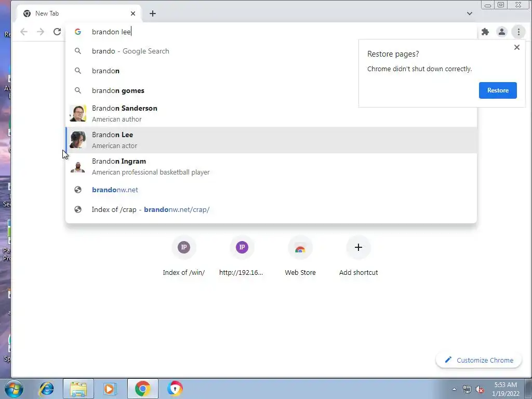Launch Internet Explorer from the taskbar

click(x=46, y=389)
